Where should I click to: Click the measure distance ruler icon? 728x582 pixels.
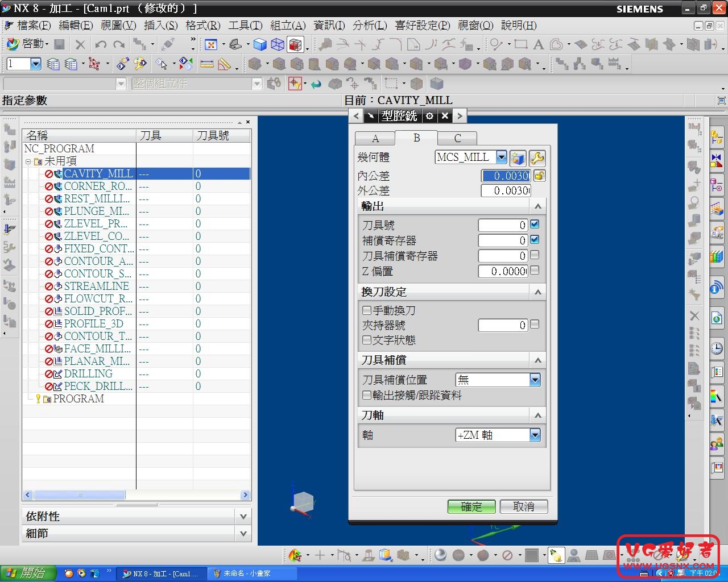click(206, 64)
